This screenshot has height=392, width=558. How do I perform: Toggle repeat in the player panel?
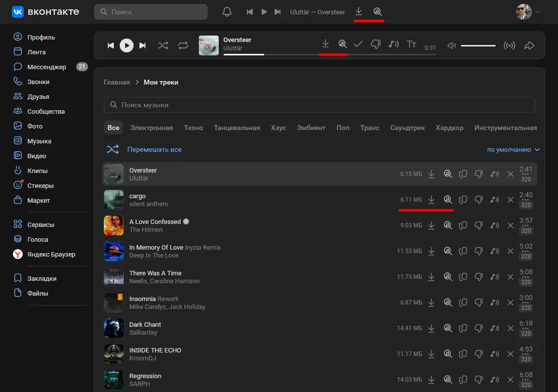click(183, 45)
